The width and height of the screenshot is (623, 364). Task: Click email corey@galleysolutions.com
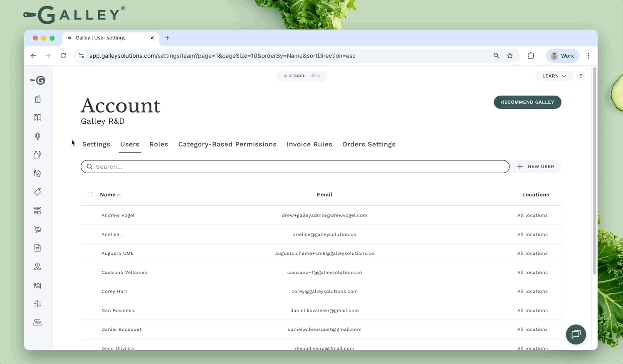click(324, 291)
